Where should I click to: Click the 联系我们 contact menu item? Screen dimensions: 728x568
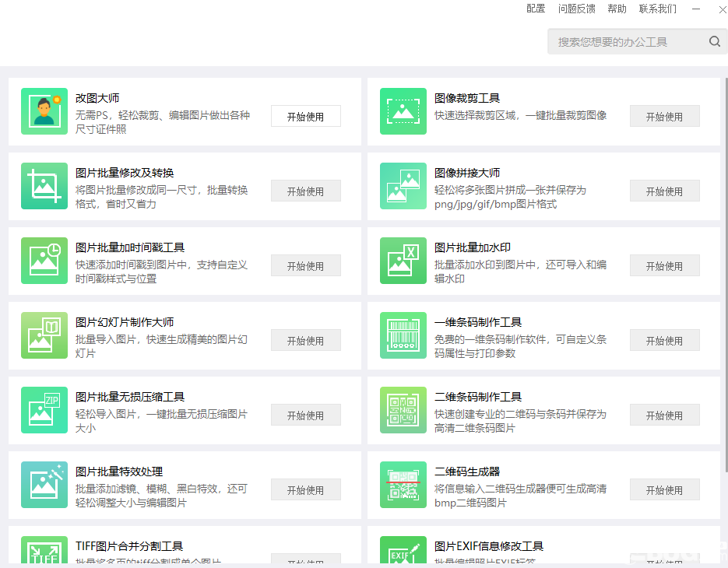656,9
